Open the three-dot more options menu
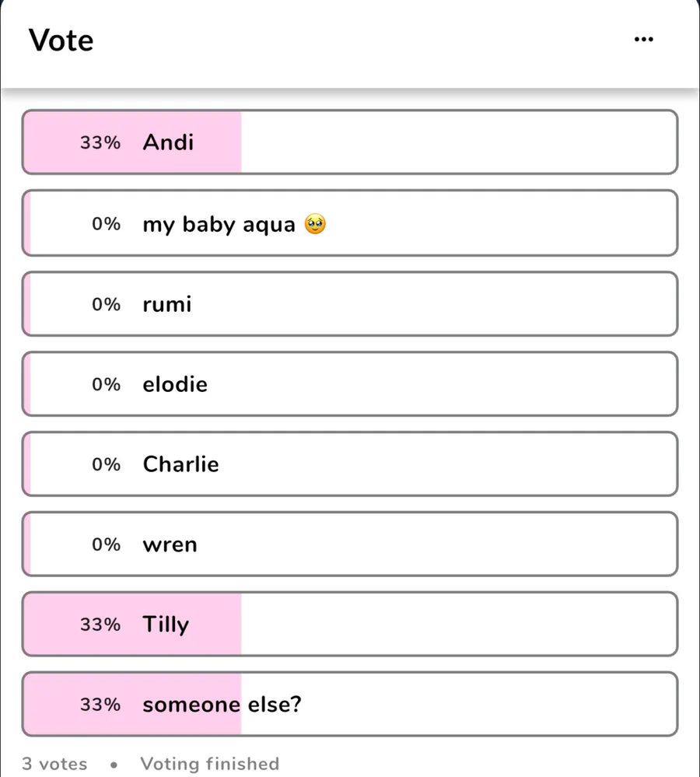The height and width of the screenshot is (777, 700). (643, 39)
